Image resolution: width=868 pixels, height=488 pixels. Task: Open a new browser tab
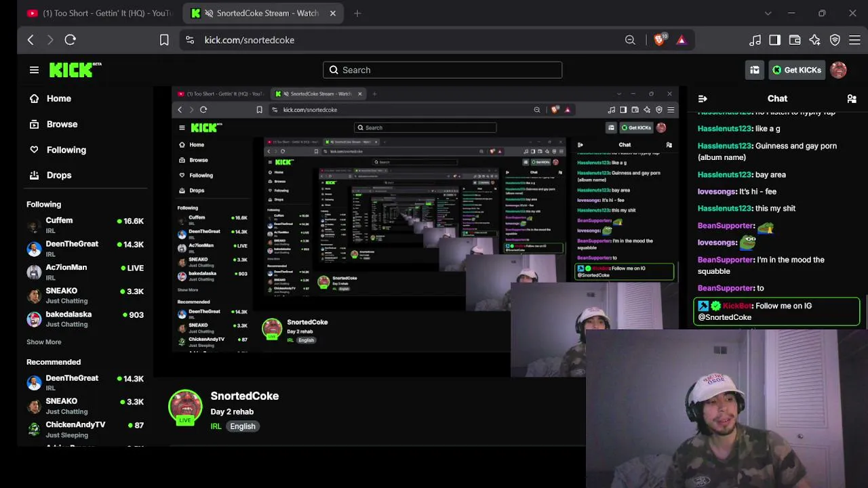[357, 13]
